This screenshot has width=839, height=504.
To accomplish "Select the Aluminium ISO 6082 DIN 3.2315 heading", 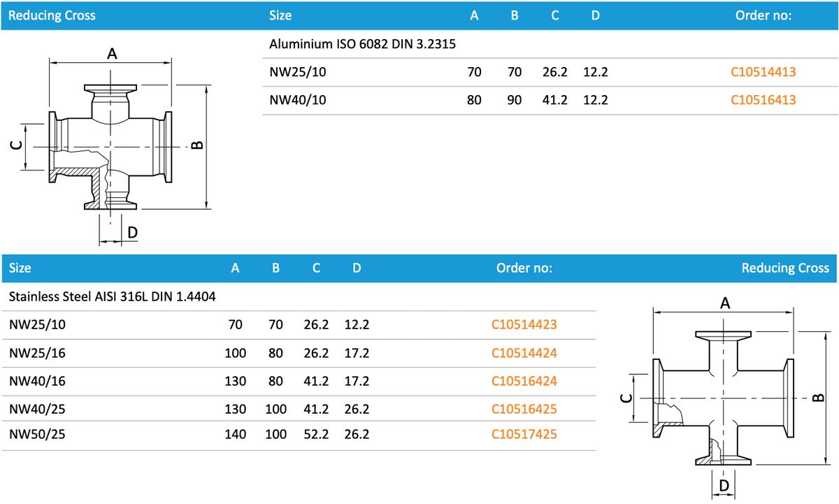I will pyautogui.click(x=362, y=44).
